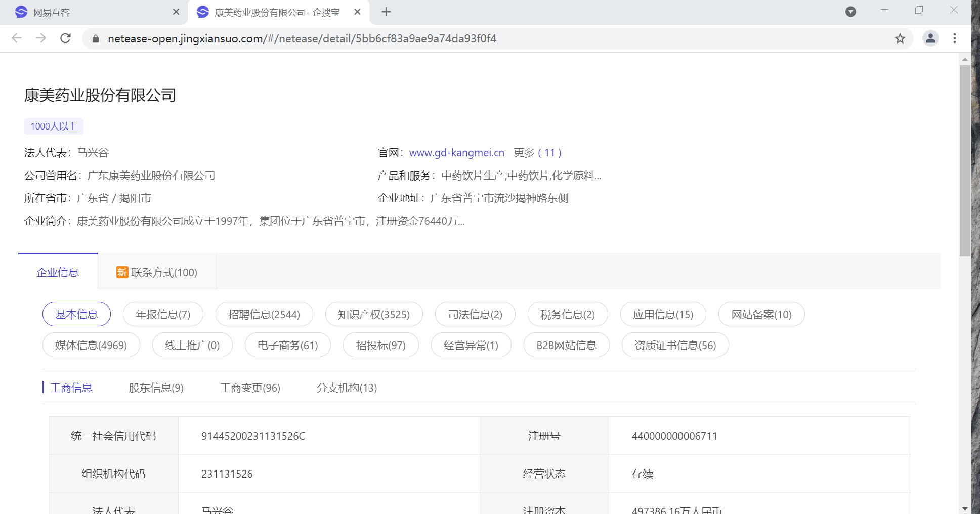Image resolution: width=980 pixels, height=514 pixels.
Task: Click the address bar URL
Action: [x=302, y=39]
